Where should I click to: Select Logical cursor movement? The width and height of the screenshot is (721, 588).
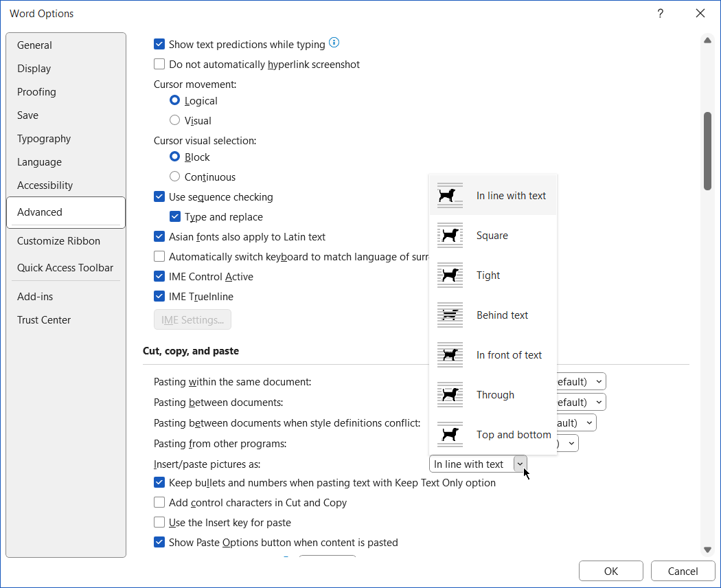point(174,100)
